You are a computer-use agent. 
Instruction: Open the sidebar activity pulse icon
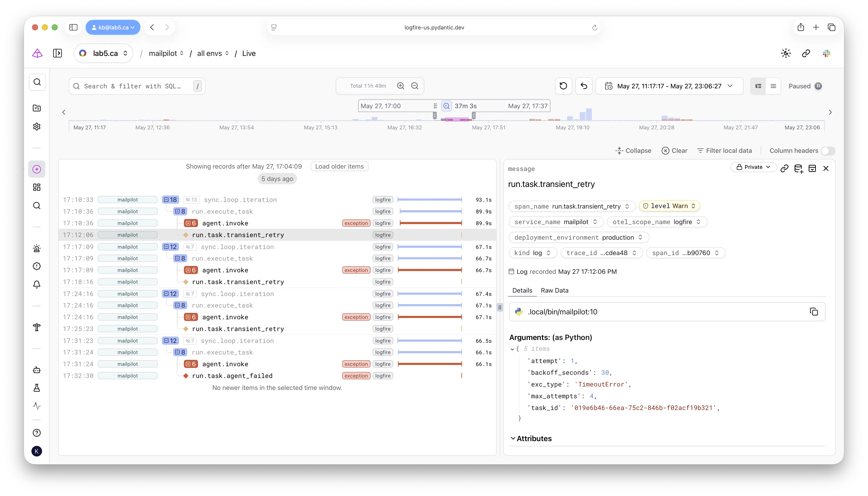tap(37, 406)
